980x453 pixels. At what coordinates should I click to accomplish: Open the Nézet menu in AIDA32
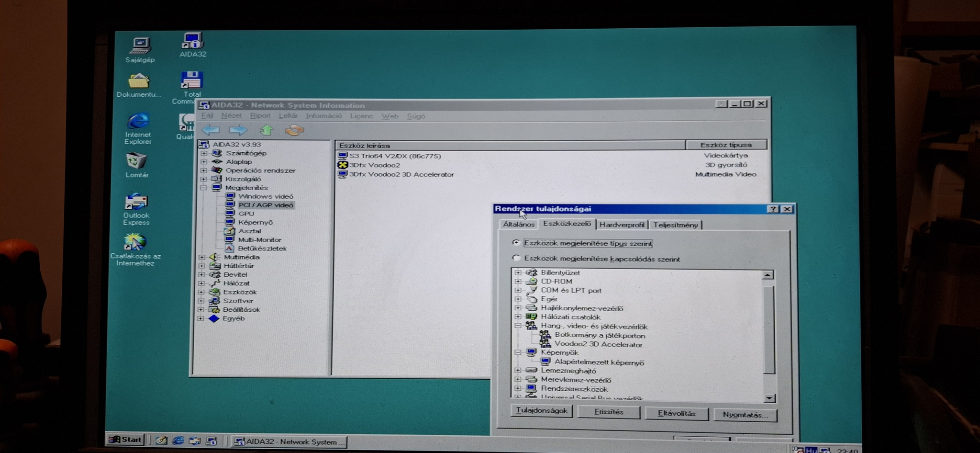pos(231,116)
